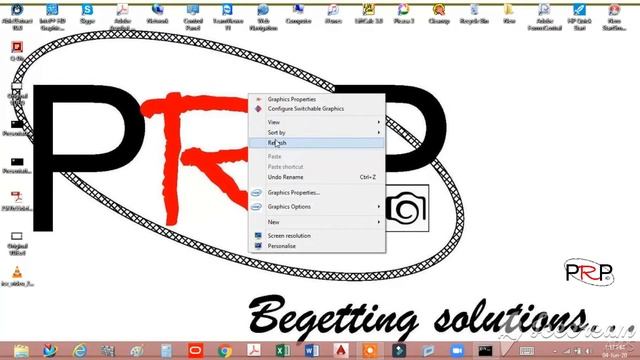
Task: Open the orange recorder app in taskbar
Action: (370, 351)
